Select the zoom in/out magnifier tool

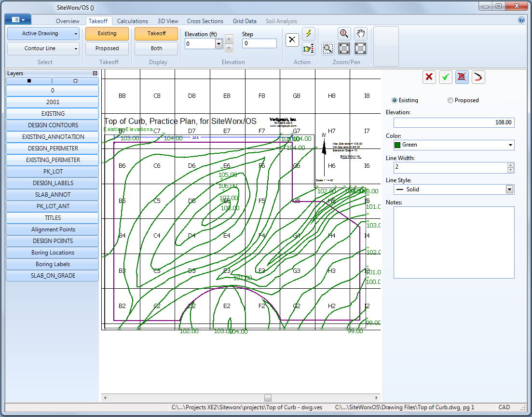(x=344, y=34)
